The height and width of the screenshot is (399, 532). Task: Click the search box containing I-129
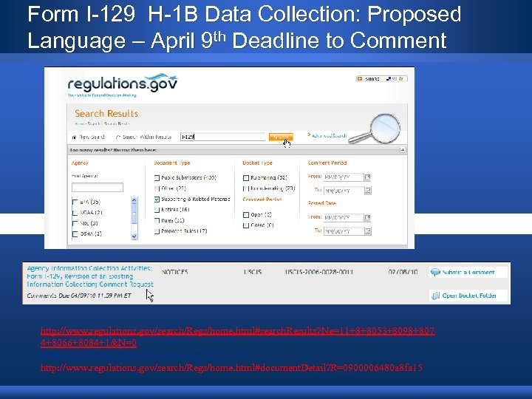[222, 137]
